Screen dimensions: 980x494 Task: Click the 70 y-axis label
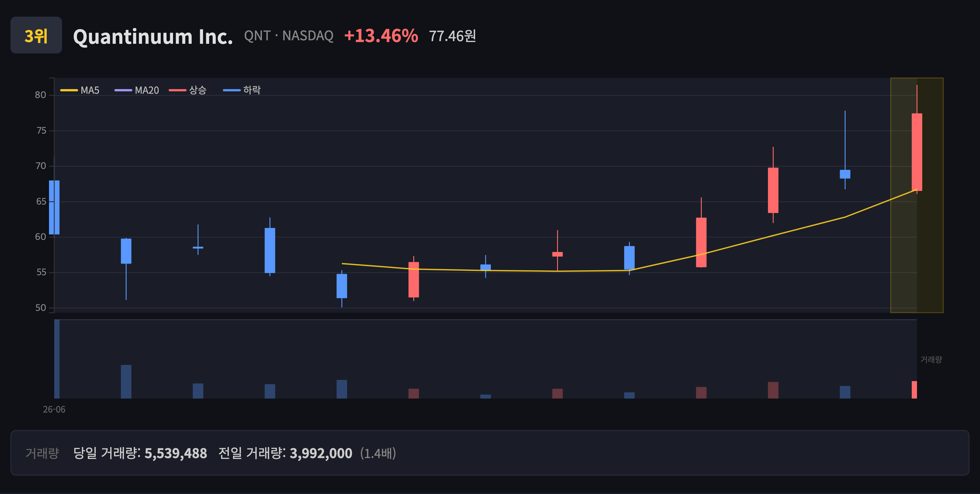pyautogui.click(x=41, y=166)
